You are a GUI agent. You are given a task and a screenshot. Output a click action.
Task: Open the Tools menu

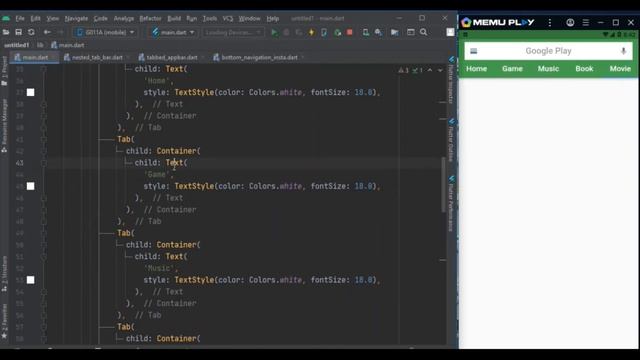point(210,18)
